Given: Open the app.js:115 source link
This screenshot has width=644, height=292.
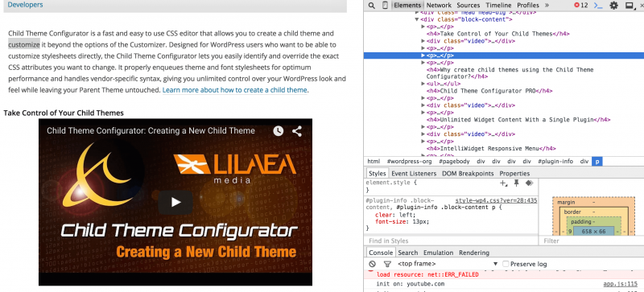Looking at the screenshot, I should [x=620, y=284].
